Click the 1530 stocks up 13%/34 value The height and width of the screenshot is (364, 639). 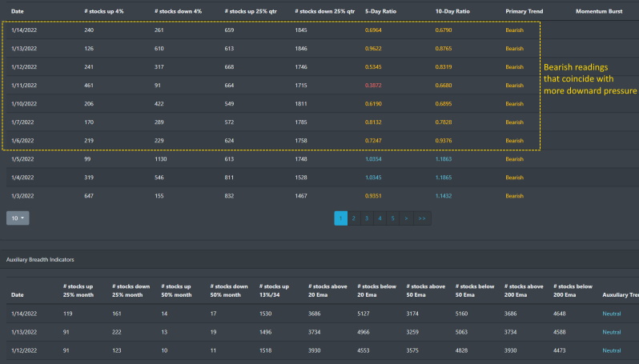(265, 314)
